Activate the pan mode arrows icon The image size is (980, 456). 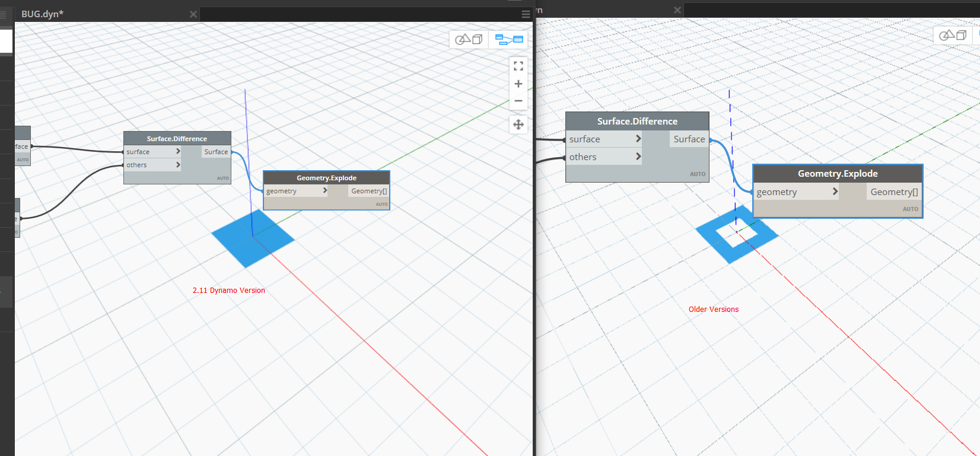pyautogui.click(x=518, y=125)
